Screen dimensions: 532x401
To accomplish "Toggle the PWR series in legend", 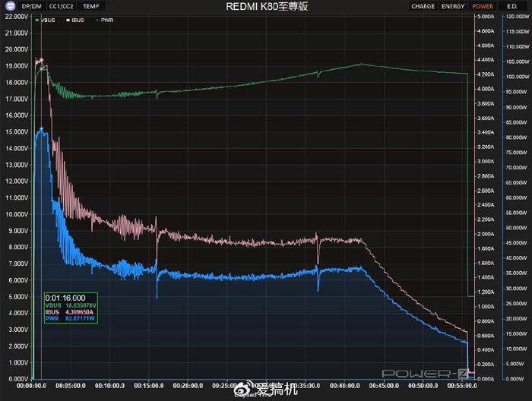I will (105, 20).
